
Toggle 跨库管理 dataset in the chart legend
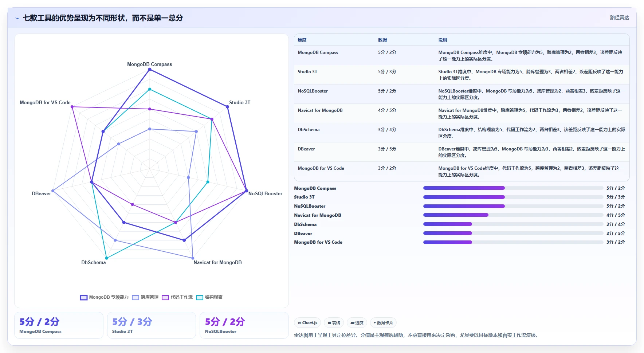tap(145, 297)
